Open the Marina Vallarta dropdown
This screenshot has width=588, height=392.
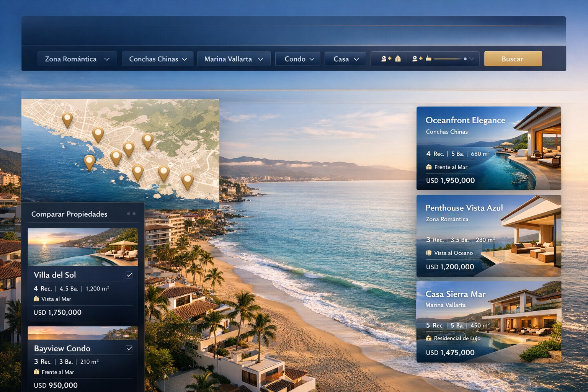pos(234,59)
